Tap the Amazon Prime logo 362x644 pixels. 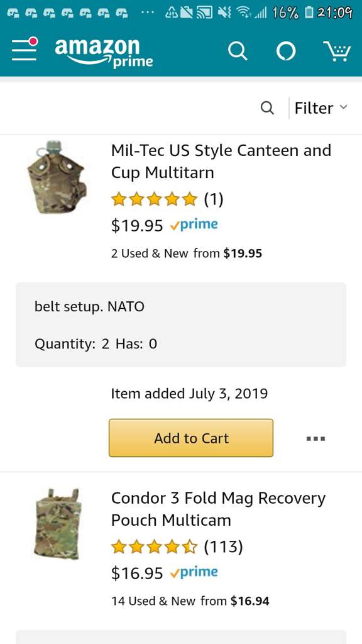coord(104,52)
